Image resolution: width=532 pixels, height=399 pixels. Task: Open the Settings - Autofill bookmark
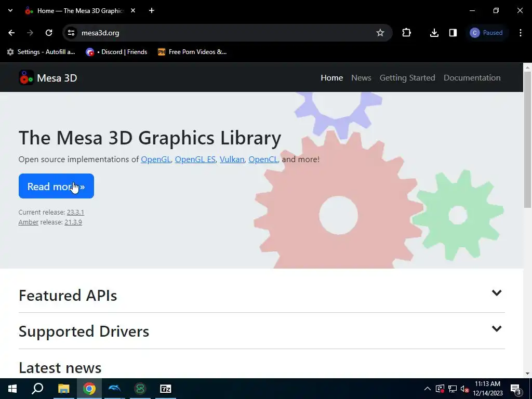click(41, 52)
